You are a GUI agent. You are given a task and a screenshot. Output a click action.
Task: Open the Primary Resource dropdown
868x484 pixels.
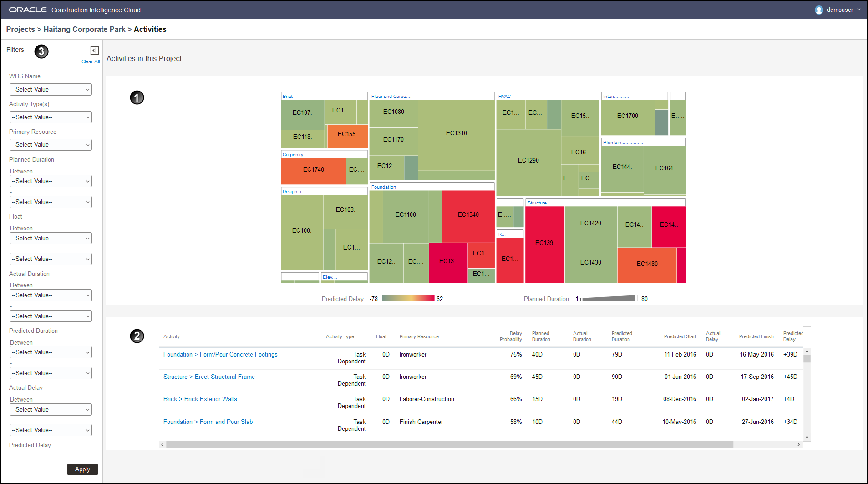point(50,144)
